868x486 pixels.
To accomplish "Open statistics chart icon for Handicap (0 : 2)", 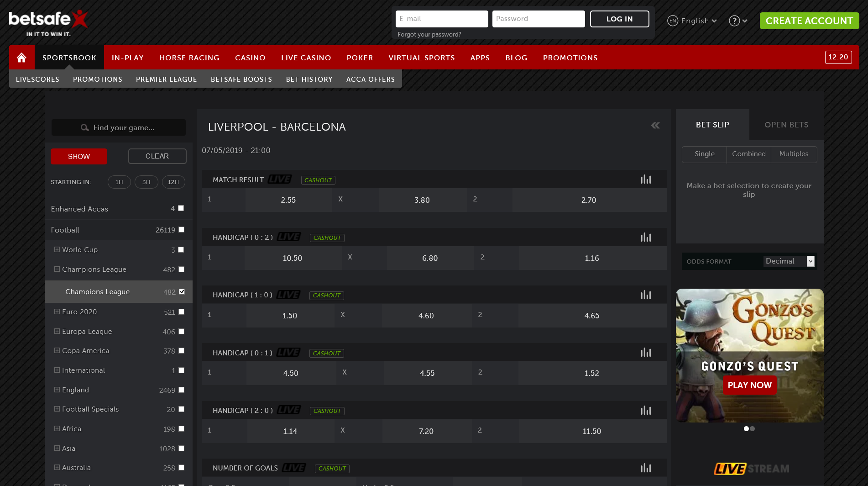I will click(x=646, y=238).
